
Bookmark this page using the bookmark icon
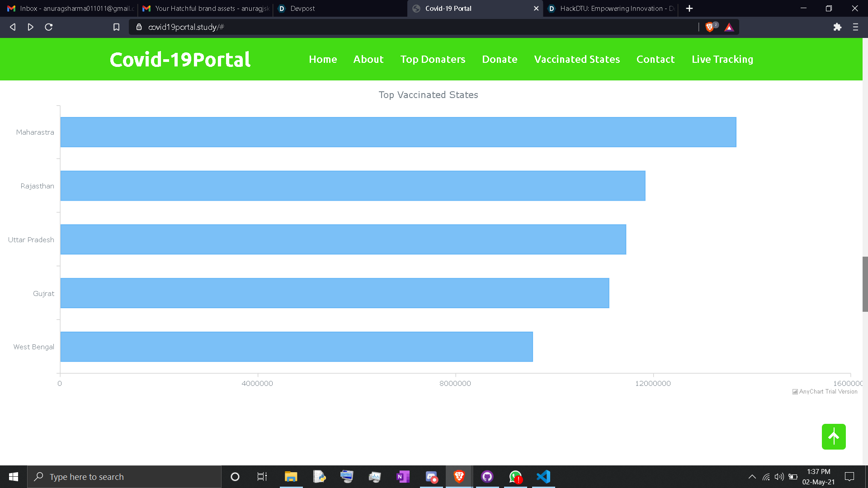click(116, 27)
